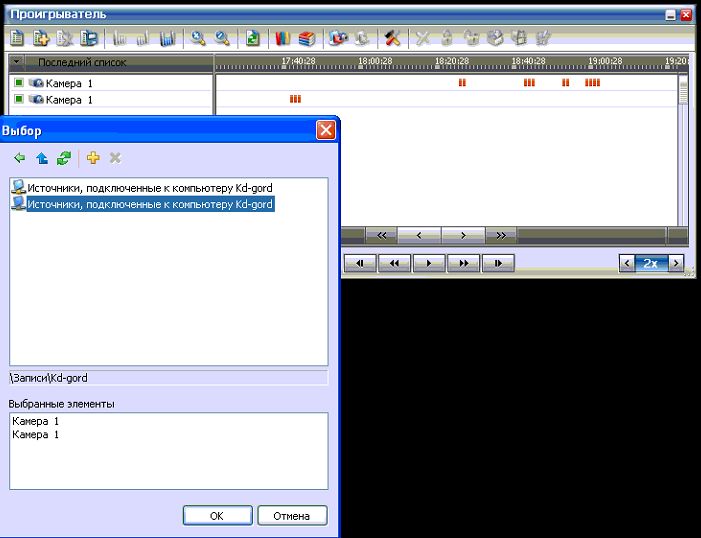Toggle the green checkbox of first Камера 1
This screenshot has width=701, height=538.
coord(19,83)
